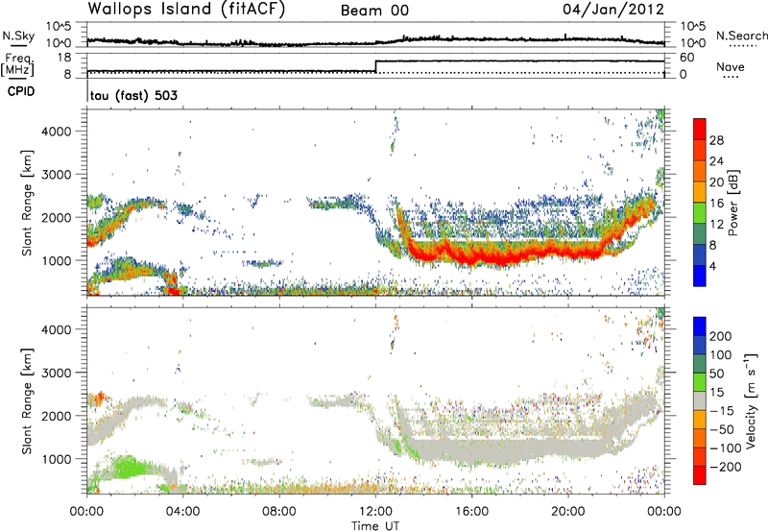This screenshot has width=768, height=532.
Task: Click the "24" label on Power colorbar
Action: click(x=716, y=161)
